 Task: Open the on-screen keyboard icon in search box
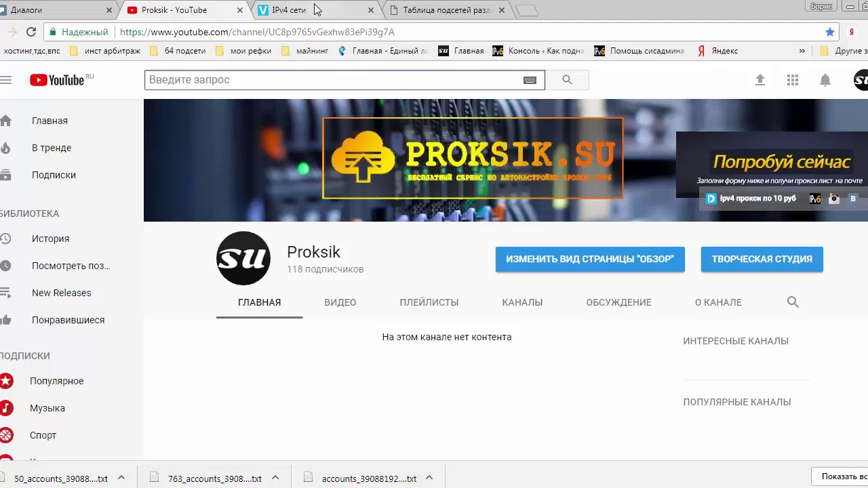pos(530,80)
